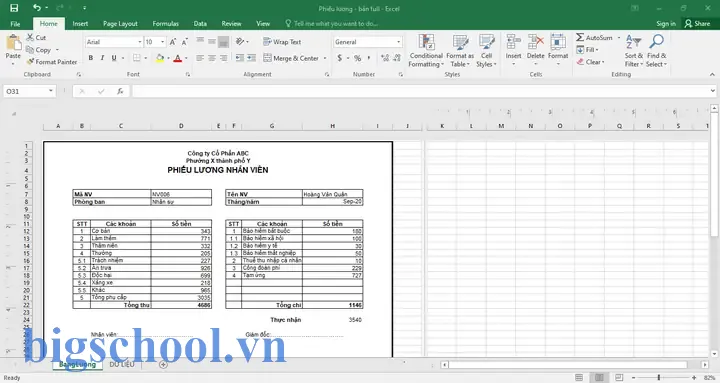Click the Insert Function fx icon

coord(120,91)
